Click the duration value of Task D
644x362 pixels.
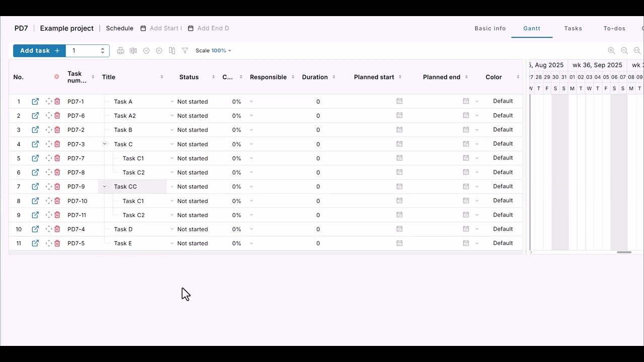click(318, 229)
